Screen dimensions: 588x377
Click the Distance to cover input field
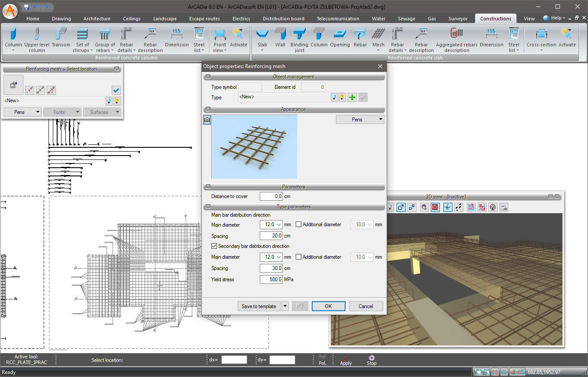coord(271,196)
